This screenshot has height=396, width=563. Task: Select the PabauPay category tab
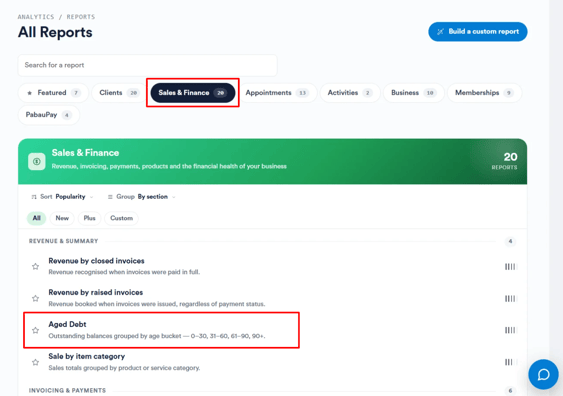[x=48, y=115]
